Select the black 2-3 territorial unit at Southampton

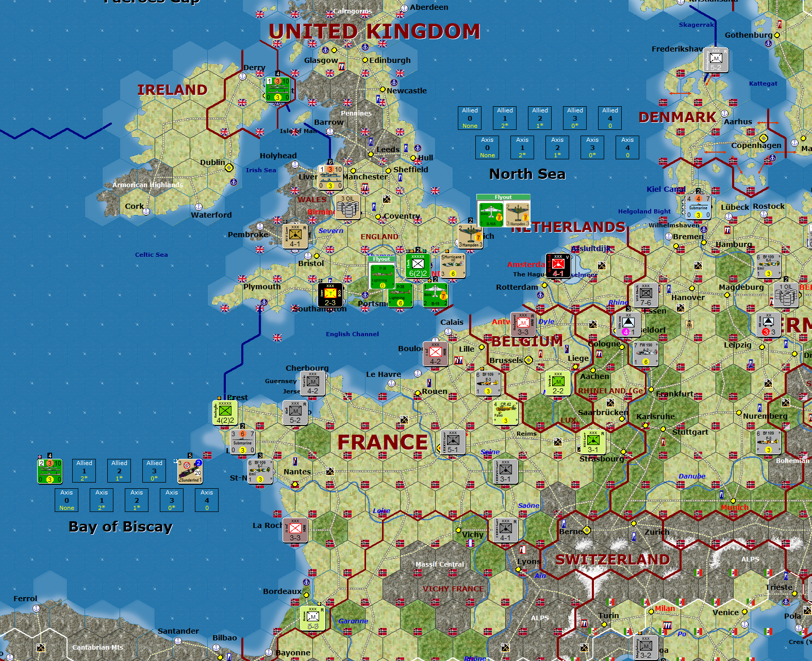pos(330,295)
